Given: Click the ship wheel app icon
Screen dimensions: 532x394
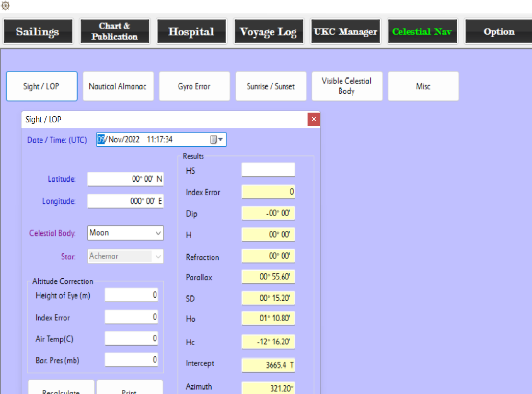Looking at the screenshot, I should click(6, 6).
